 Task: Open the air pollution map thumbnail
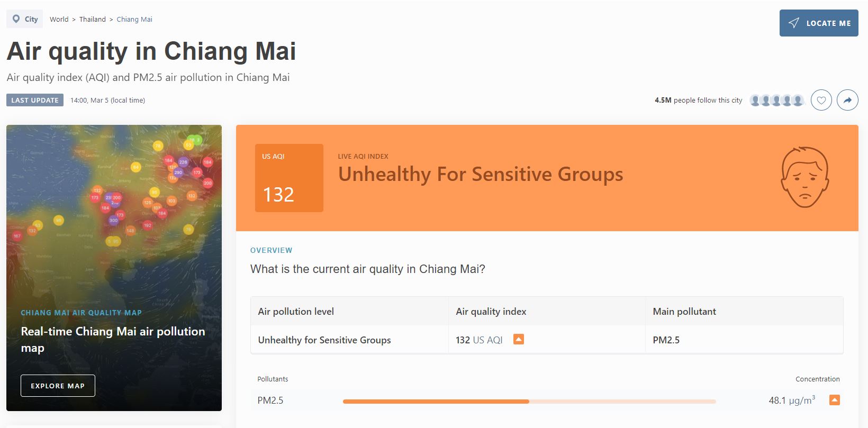click(114, 212)
